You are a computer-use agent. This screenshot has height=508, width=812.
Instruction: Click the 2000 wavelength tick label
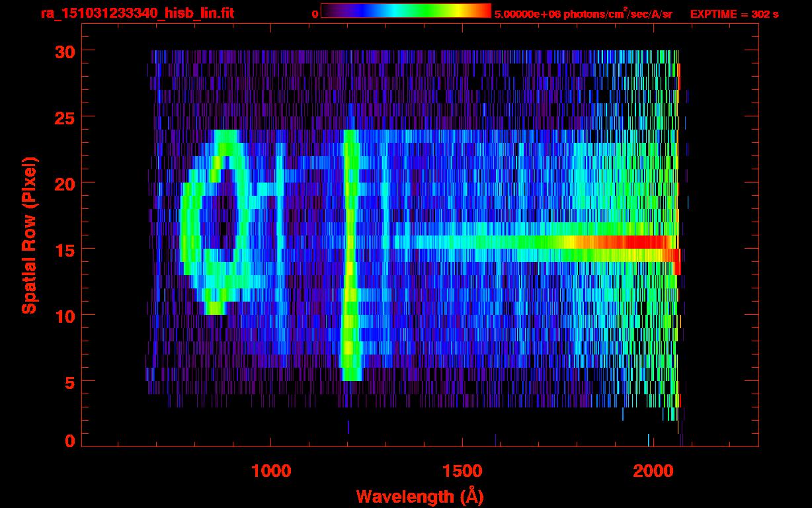pos(653,471)
